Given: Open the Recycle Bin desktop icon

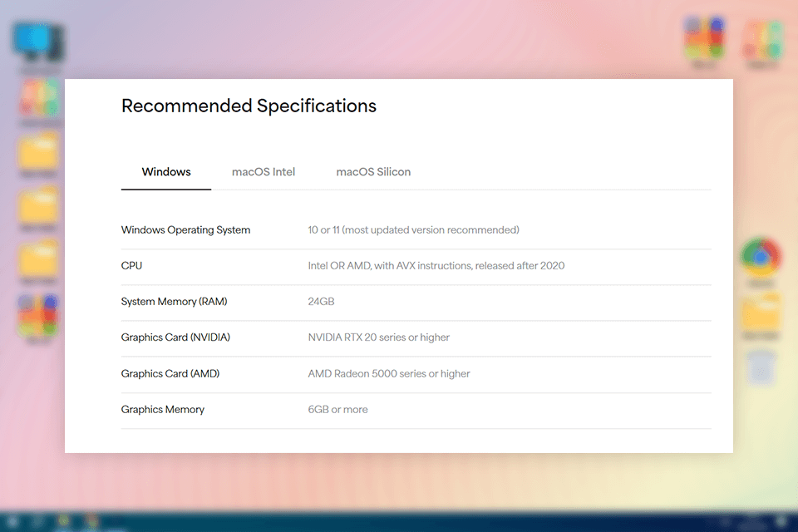Looking at the screenshot, I should [761, 367].
